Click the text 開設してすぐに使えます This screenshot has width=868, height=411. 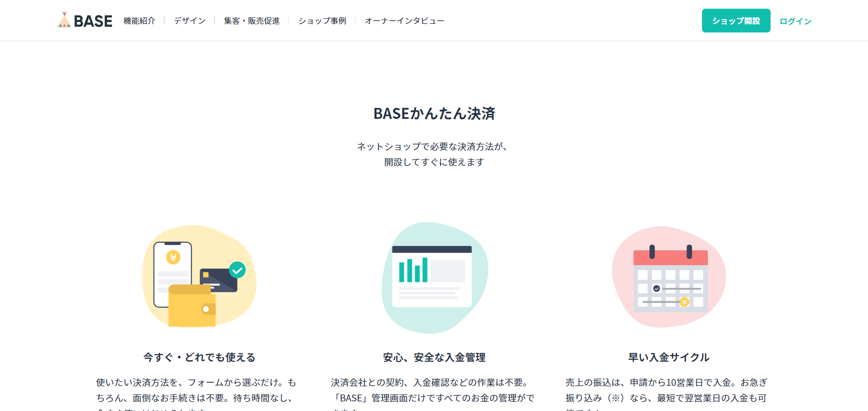click(434, 162)
